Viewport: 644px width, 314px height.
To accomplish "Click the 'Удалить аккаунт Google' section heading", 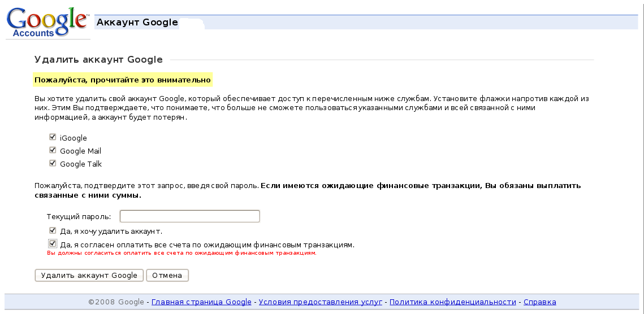I will [x=98, y=59].
